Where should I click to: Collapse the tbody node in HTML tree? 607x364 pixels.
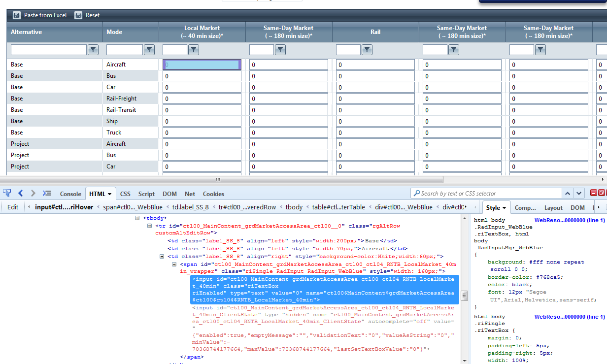tap(137, 218)
